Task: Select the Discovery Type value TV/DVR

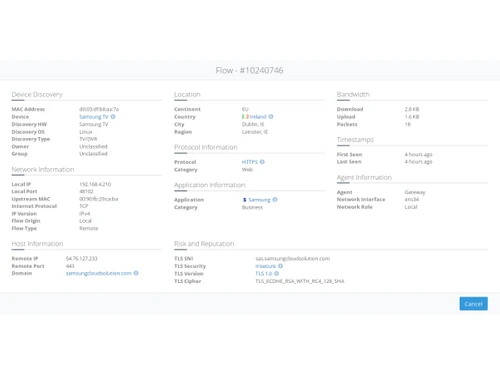Action: coord(88,139)
